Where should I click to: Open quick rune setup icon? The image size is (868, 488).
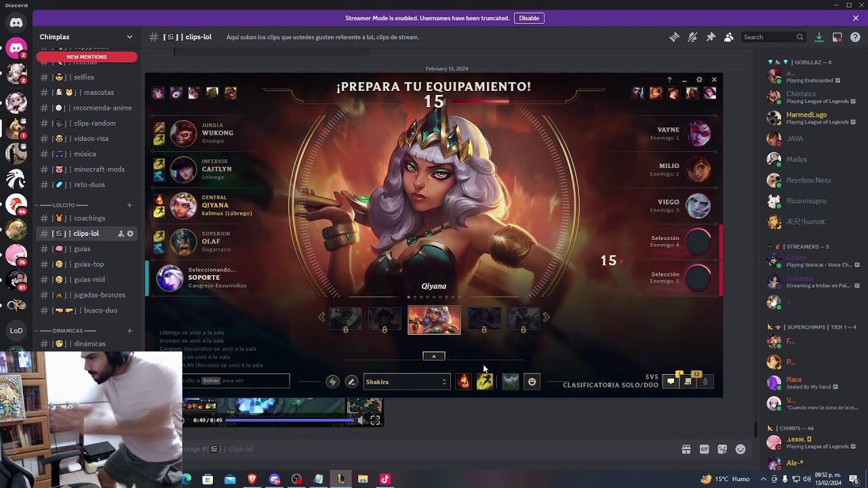point(332,382)
